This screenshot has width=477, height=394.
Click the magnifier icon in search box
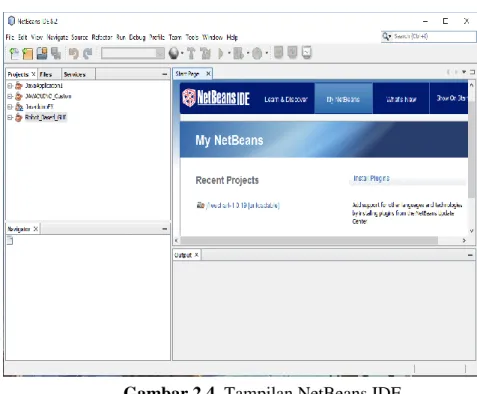[386, 36]
